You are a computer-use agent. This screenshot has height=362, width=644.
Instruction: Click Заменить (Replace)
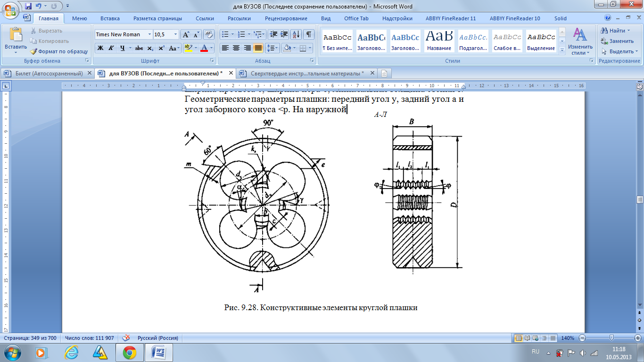(618, 41)
